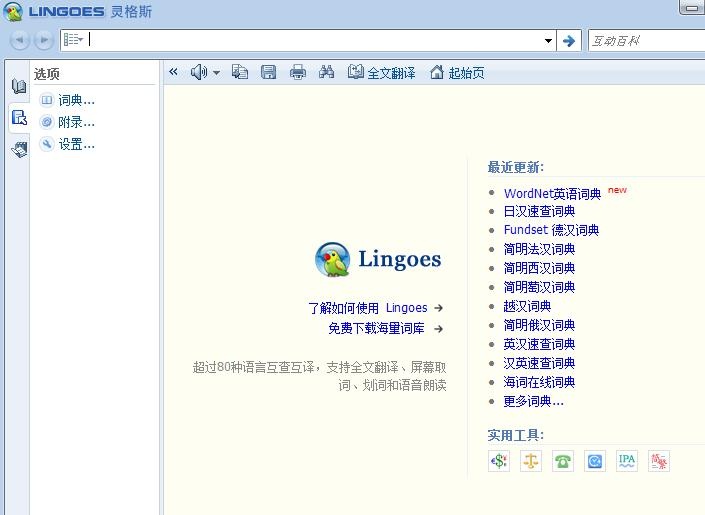The image size is (705, 515).
Task: Open the third sidebar tab icon
Action: pyautogui.click(x=19, y=149)
